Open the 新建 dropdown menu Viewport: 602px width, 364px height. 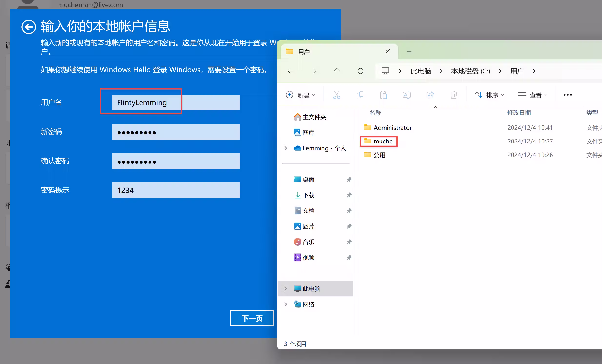301,95
